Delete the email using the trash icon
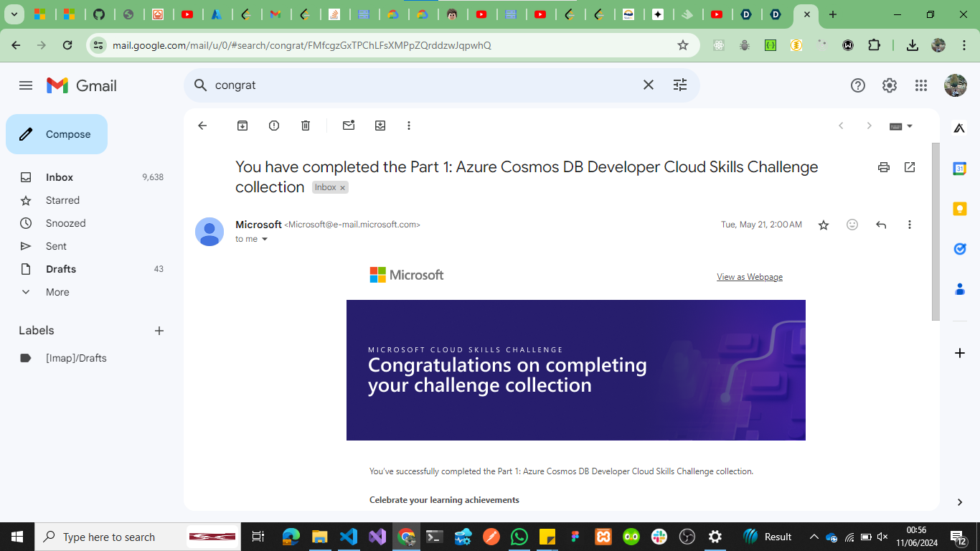Image resolution: width=980 pixels, height=551 pixels. 306,126
